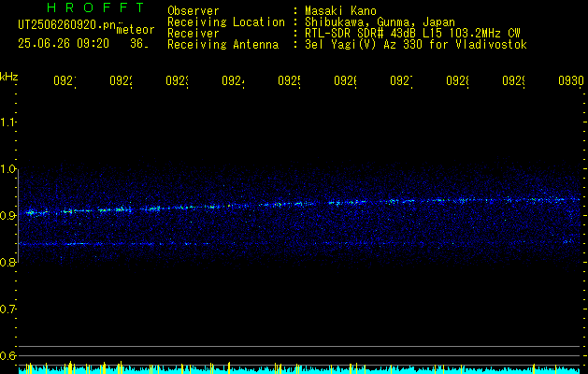Click the HROFFT title text
The width and height of the screenshot is (588, 374).
tap(96, 7)
